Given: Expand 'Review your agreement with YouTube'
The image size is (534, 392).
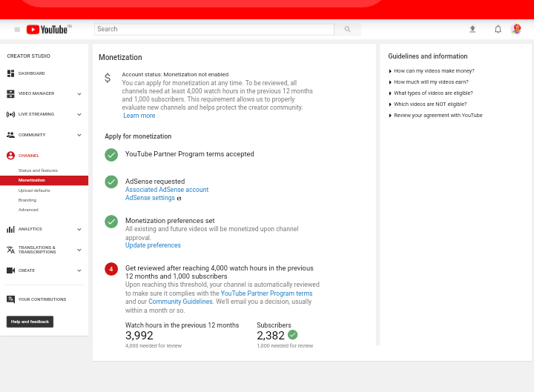Looking at the screenshot, I should [x=435, y=116].
